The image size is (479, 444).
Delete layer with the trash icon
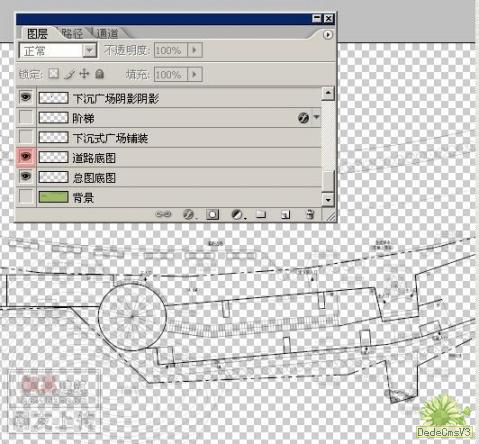tap(310, 214)
